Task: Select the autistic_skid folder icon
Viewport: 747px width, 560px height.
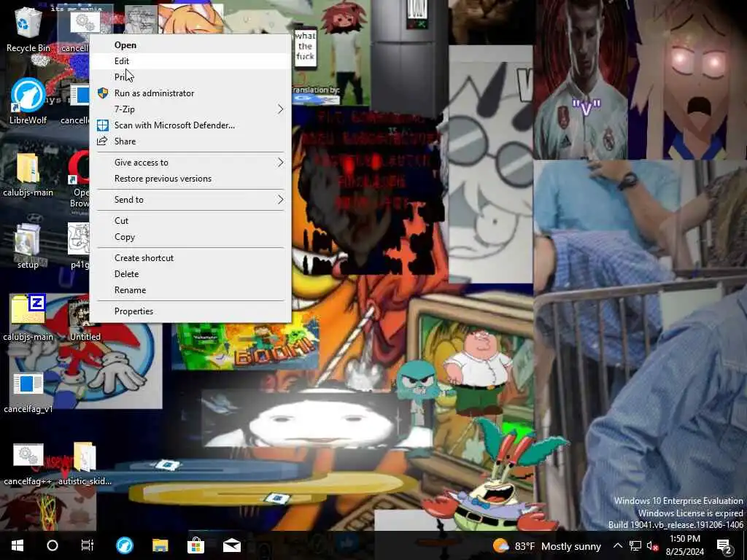Action: 85,464
